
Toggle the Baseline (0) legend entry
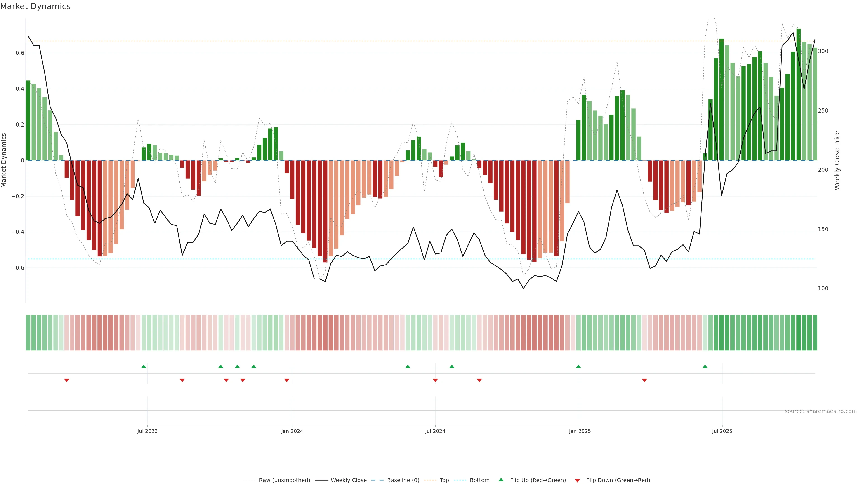click(403, 480)
